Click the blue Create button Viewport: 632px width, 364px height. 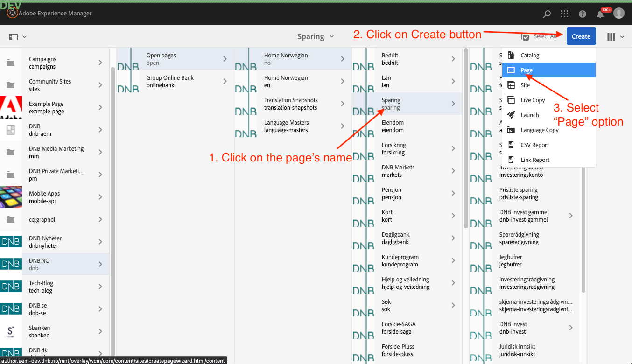click(581, 36)
